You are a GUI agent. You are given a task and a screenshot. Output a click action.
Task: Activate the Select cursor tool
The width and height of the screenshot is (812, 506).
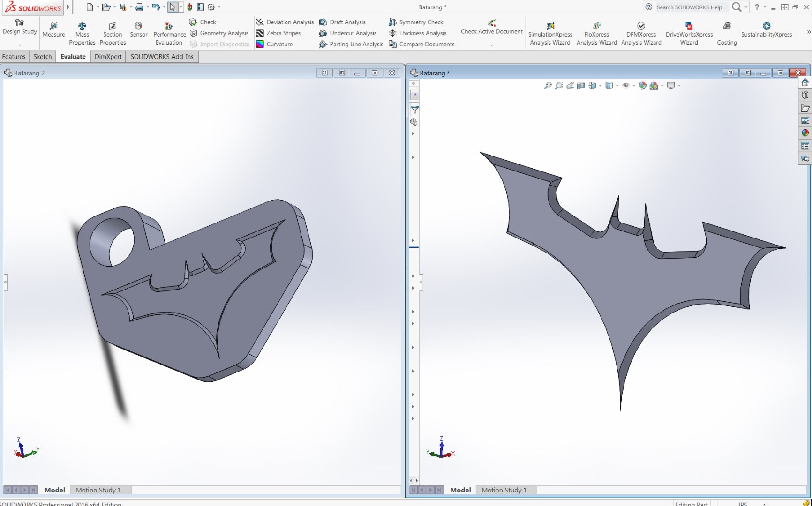point(173,7)
